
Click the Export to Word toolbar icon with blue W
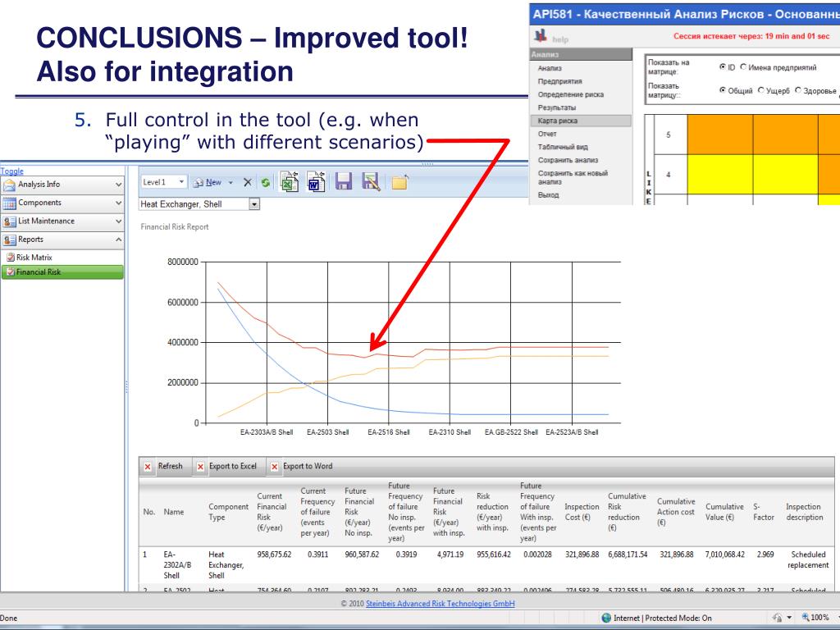click(316, 182)
